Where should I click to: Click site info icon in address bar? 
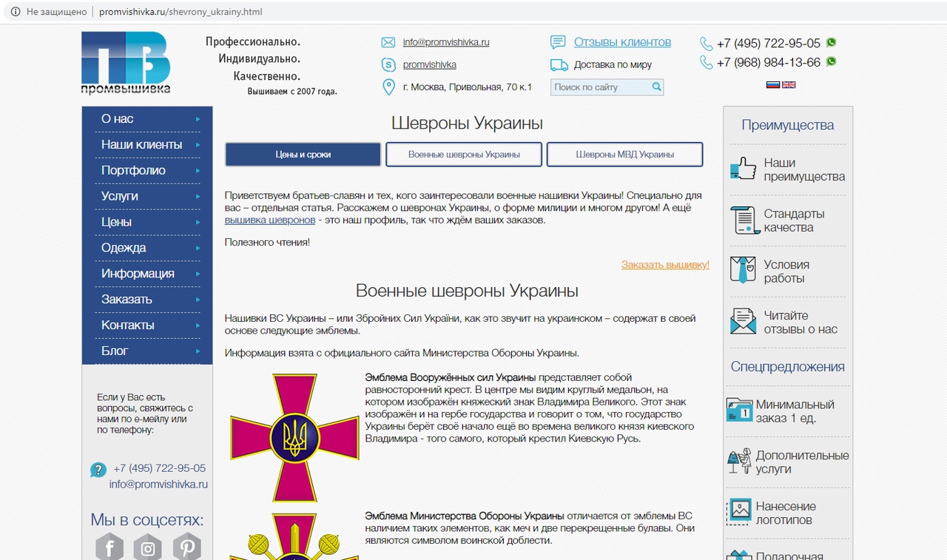click(x=16, y=12)
